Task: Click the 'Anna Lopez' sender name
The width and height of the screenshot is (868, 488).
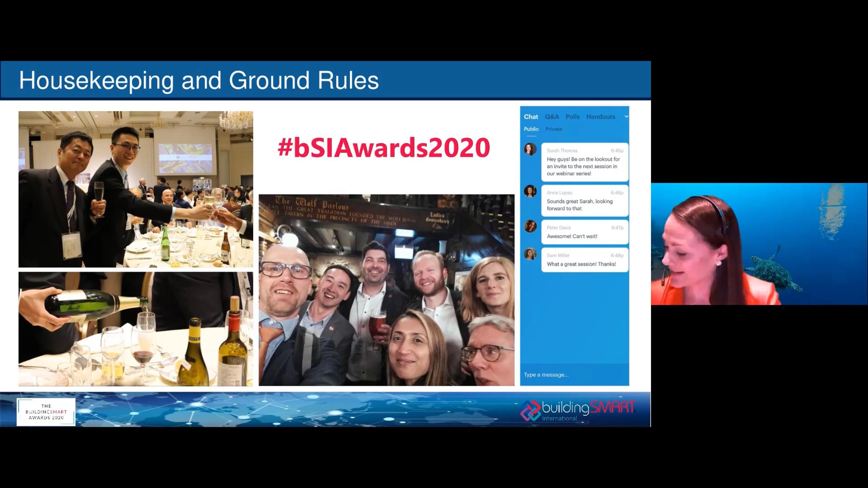Action: pyautogui.click(x=559, y=193)
